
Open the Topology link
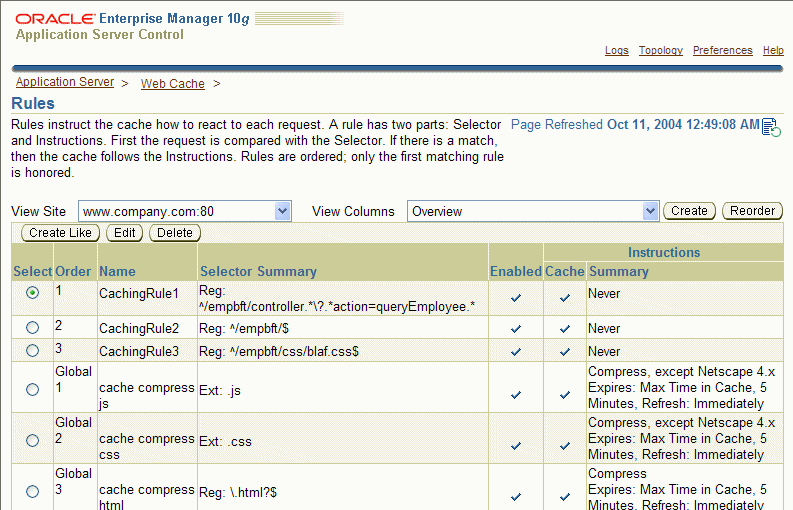(x=660, y=51)
